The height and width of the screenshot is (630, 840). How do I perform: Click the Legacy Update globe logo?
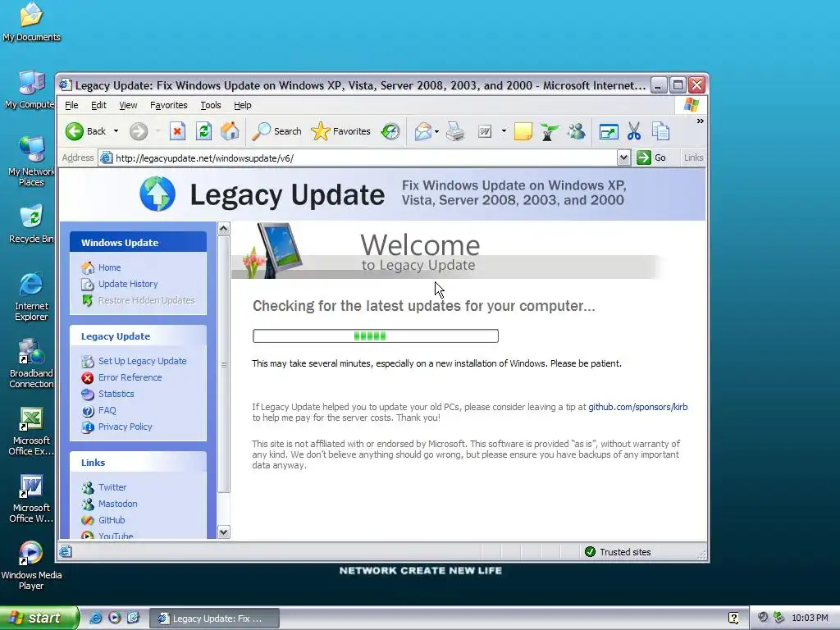(x=157, y=194)
